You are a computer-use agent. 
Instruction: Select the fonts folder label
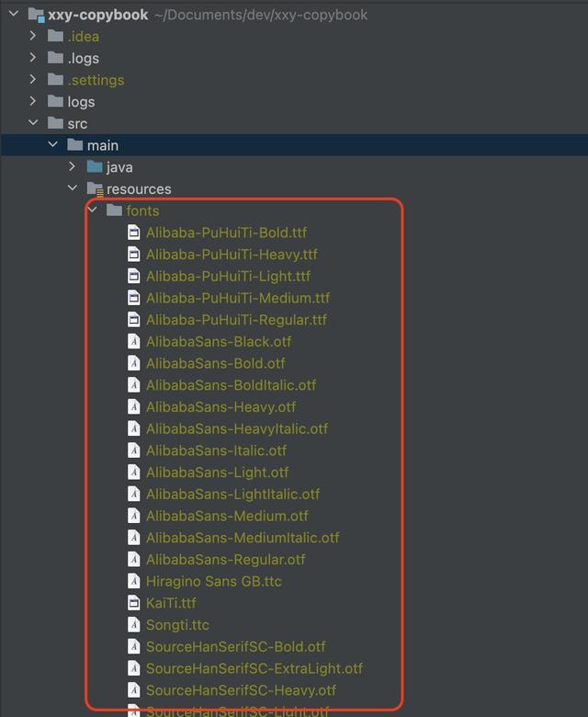(143, 211)
